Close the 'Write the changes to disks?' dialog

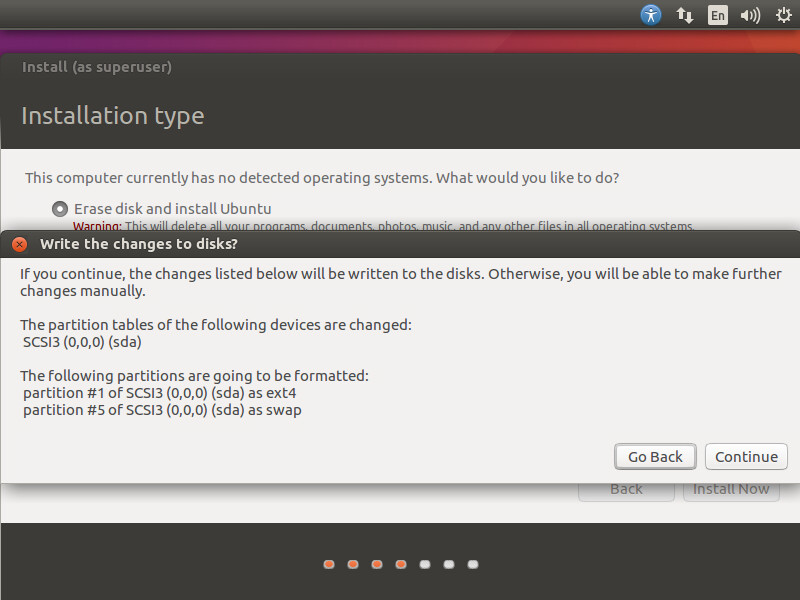19,244
